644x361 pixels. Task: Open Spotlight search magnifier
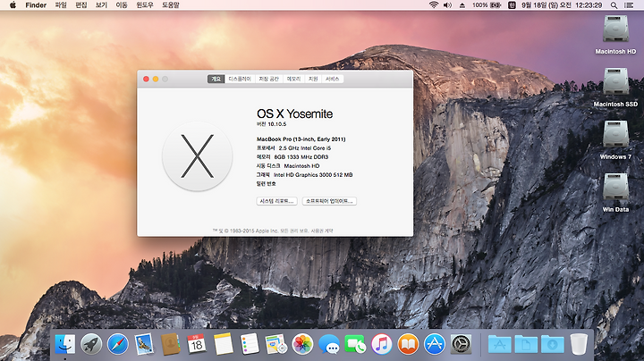pos(614,5)
